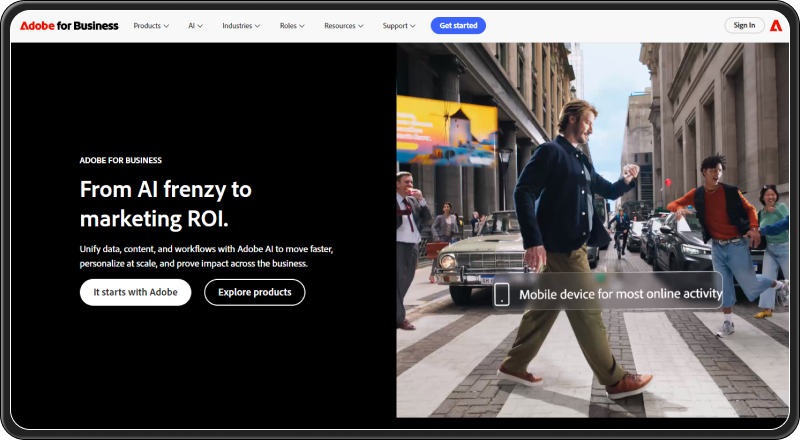Open the Roles menu
This screenshot has height=440, width=800.
(x=293, y=25)
